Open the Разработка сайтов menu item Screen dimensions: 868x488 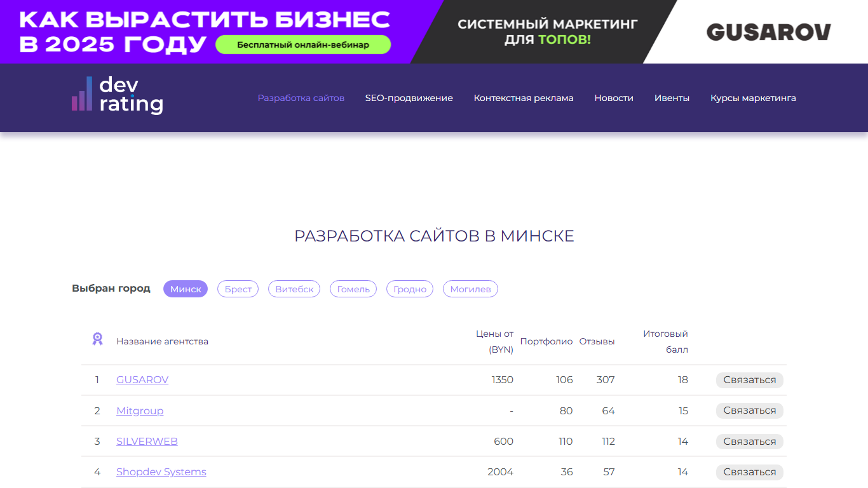pyautogui.click(x=301, y=98)
